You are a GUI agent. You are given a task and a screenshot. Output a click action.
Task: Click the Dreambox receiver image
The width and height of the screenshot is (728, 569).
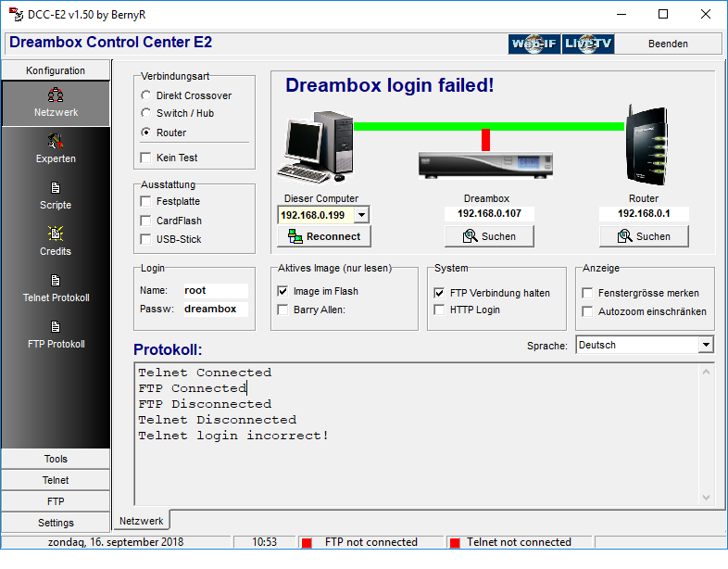pos(485,165)
